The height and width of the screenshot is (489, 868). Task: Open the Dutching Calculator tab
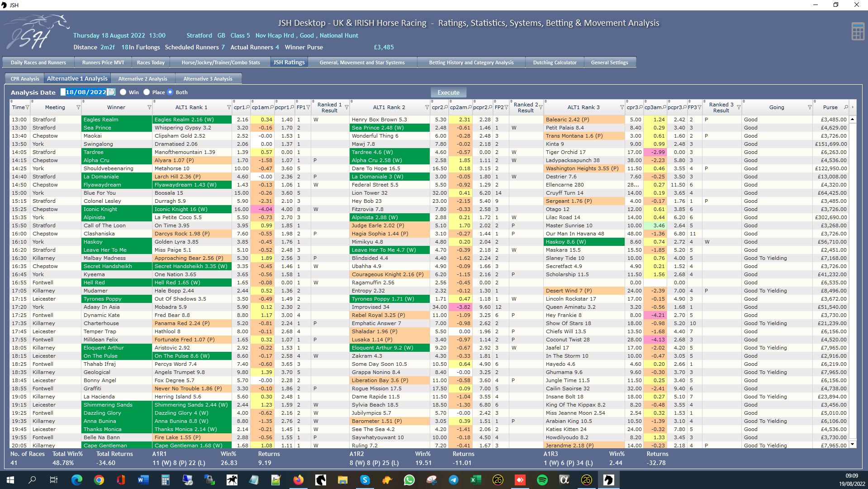(x=555, y=62)
